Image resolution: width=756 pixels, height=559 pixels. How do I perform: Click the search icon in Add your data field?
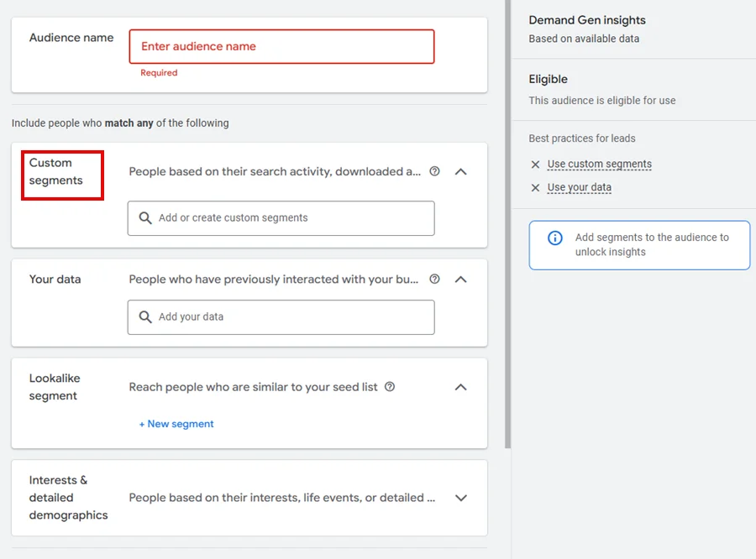point(145,317)
